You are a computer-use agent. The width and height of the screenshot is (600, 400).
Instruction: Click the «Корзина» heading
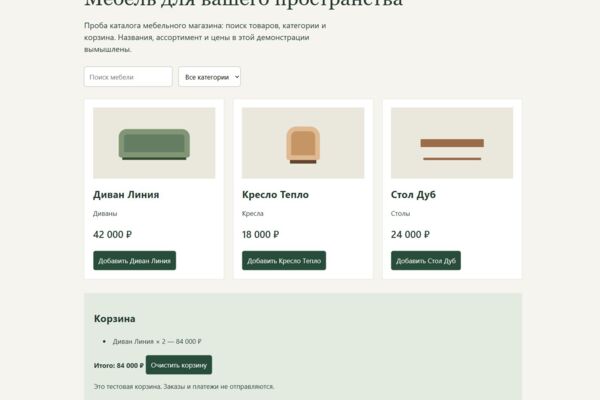pyautogui.click(x=114, y=318)
